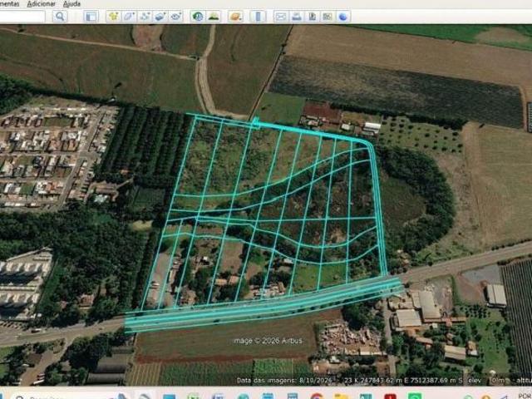Click the Email envelope icon

tap(281, 16)
